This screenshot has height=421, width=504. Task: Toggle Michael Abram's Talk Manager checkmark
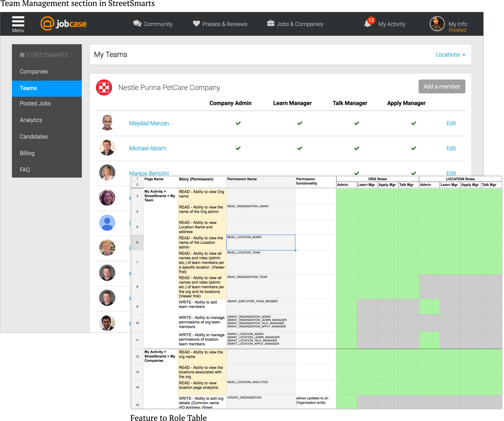tap(357, 148)
